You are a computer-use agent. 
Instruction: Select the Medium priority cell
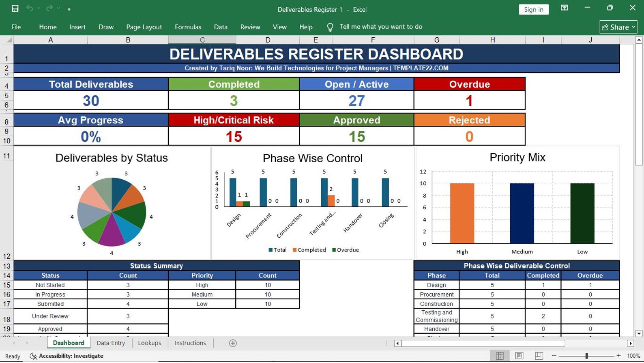coord(202,294)
